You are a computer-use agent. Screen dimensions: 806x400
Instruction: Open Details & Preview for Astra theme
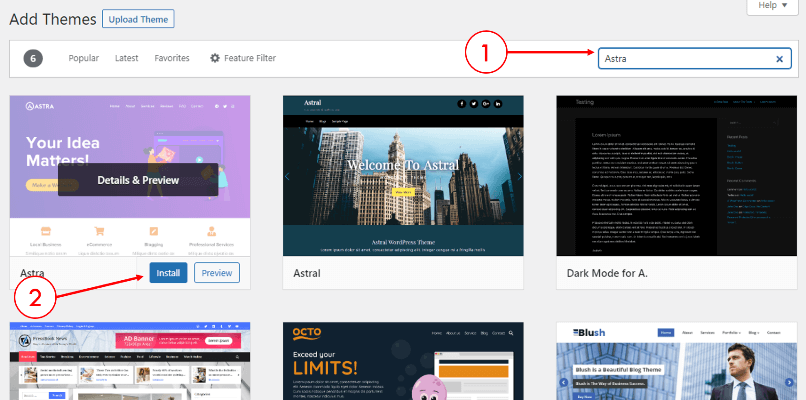coord(138,180)
